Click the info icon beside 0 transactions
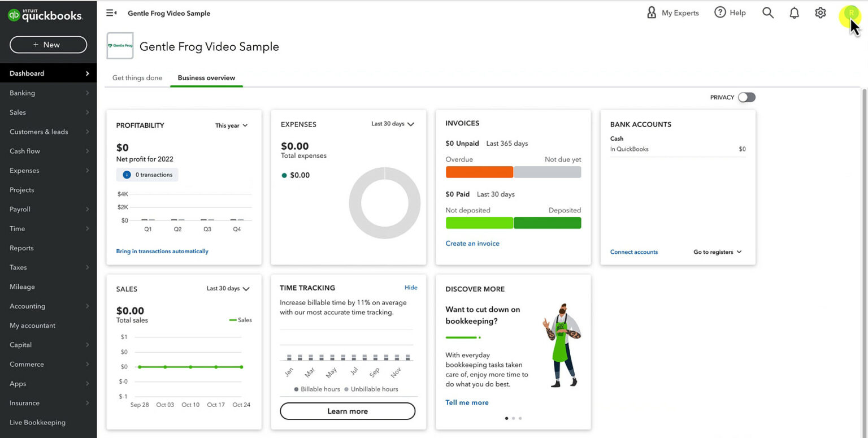 (x=127, y=175)
